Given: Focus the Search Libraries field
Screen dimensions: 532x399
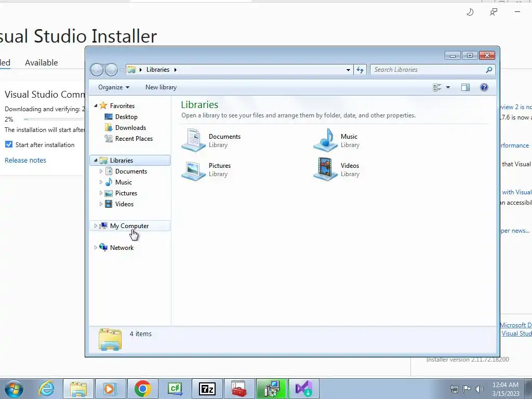Looking at the screenshot, I should [x=429, y=70].
